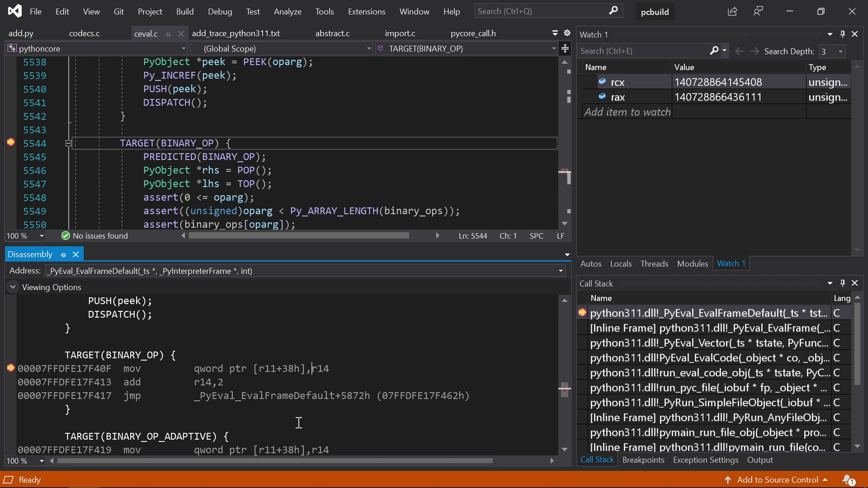Open Search Depth dropdown in Watch
The width and height of the screenshot is (868, 488).
840,52
